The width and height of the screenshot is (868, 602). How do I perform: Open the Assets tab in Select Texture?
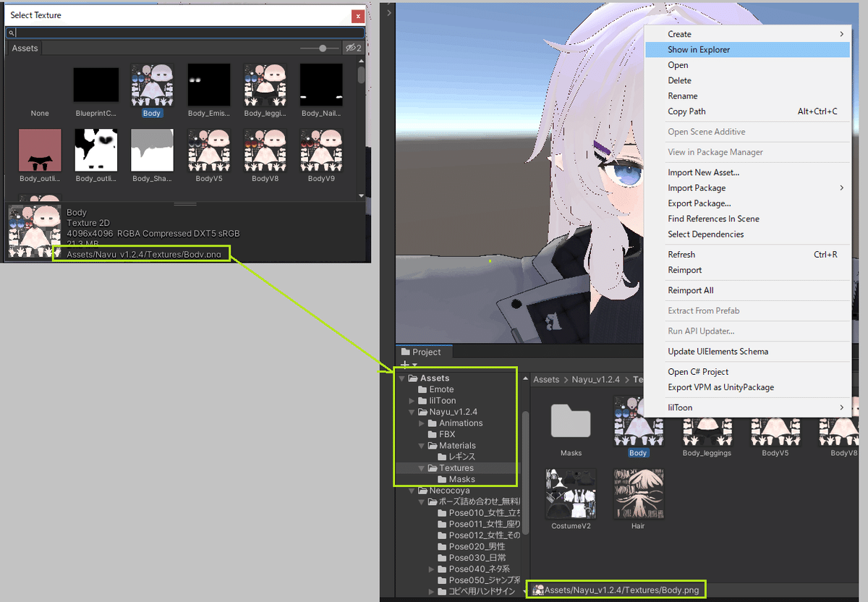click(x=25, y=48)
